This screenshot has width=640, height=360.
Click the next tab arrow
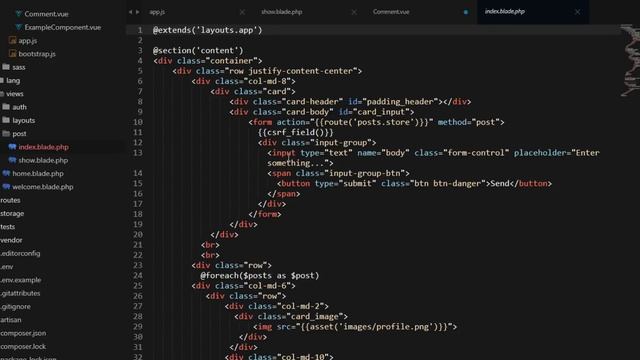coord(138,12)
